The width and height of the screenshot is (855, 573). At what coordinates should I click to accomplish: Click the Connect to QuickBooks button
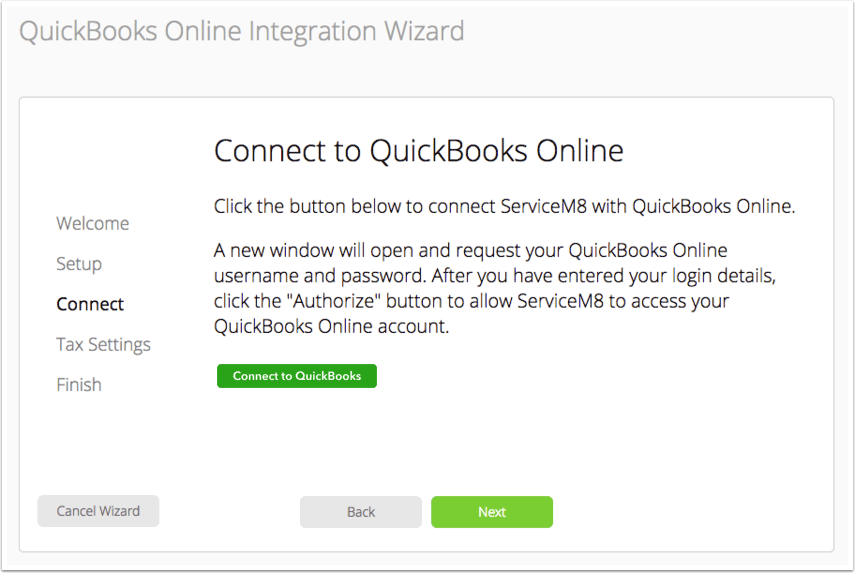point(297,376)
